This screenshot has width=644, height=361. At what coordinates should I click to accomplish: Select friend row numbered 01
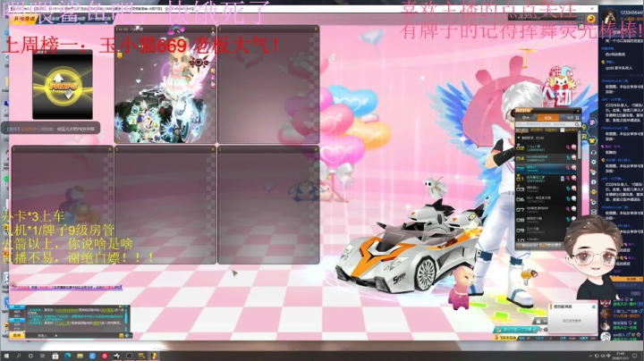(547, 179)
